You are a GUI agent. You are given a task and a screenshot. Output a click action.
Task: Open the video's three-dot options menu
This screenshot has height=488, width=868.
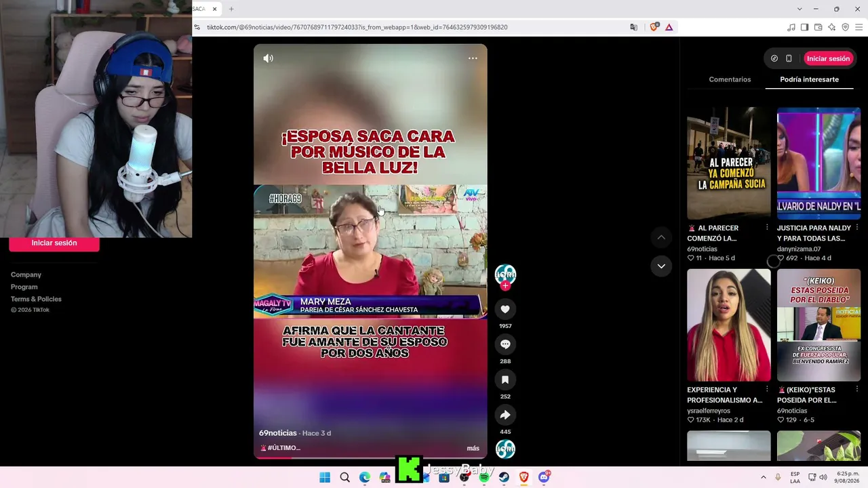point(473,58)
